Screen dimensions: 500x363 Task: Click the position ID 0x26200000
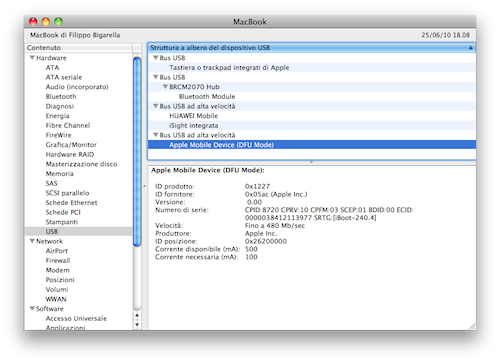[x=266, y=241]
